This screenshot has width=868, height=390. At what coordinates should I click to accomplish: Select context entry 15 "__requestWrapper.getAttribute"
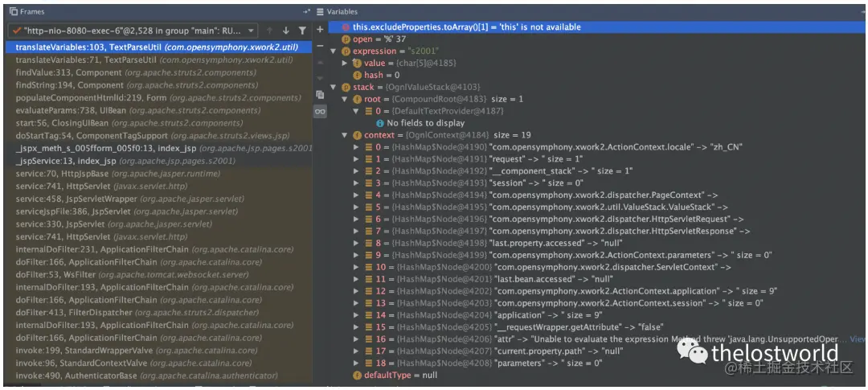(597, 326)
